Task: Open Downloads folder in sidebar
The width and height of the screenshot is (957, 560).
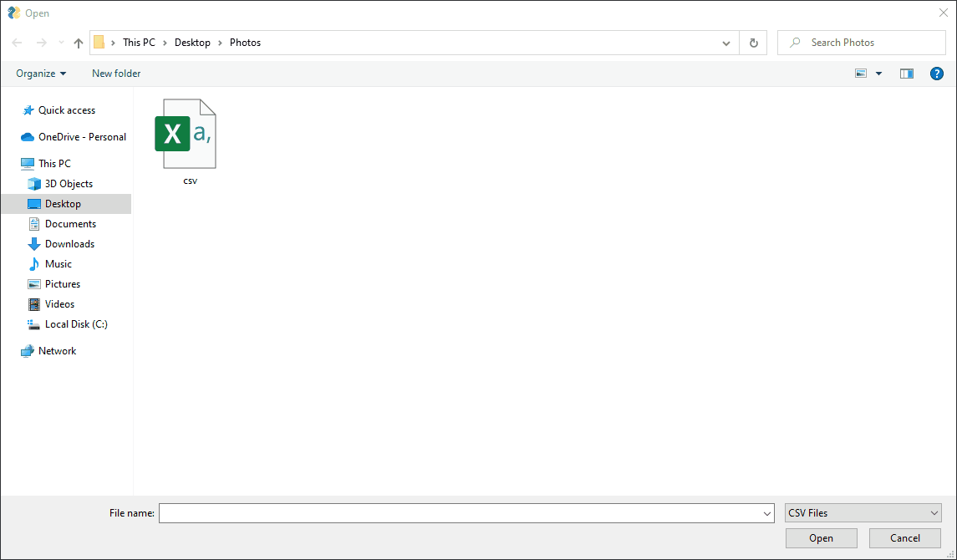Action: click(69, 244)
